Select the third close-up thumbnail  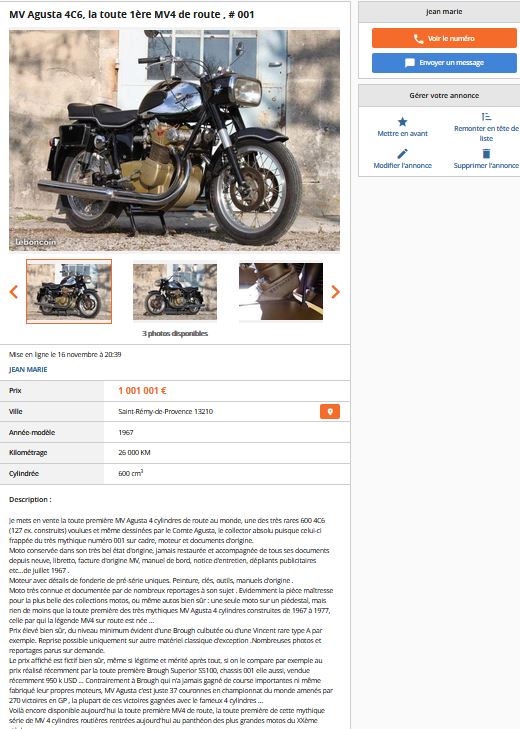tap(281, 292)
